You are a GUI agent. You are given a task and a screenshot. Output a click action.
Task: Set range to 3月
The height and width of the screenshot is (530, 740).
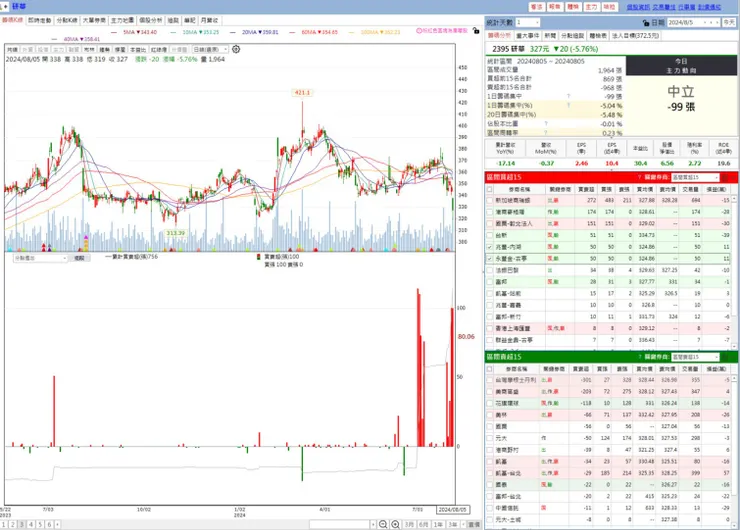[x=409, y=524]
